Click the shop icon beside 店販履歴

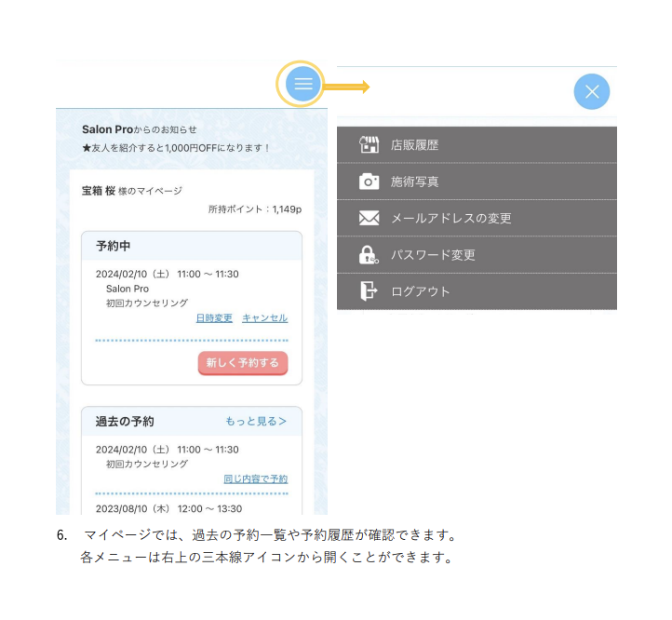click(x=369, y=145)
